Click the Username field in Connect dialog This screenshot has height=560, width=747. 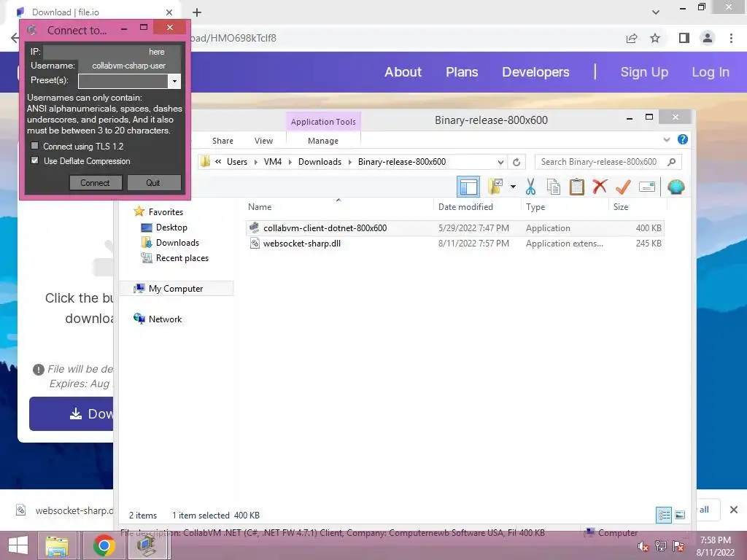coord(129,66)
